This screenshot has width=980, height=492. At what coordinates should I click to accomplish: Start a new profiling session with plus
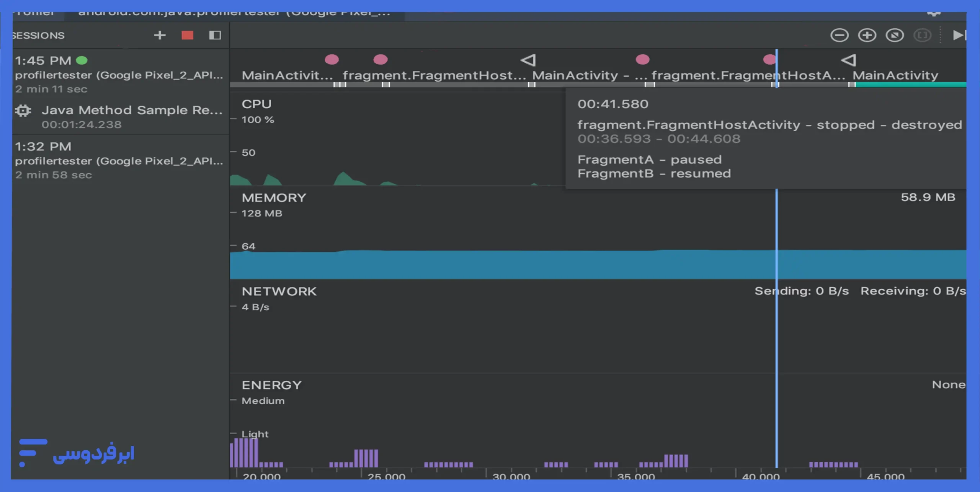click(x=160, y=35)
